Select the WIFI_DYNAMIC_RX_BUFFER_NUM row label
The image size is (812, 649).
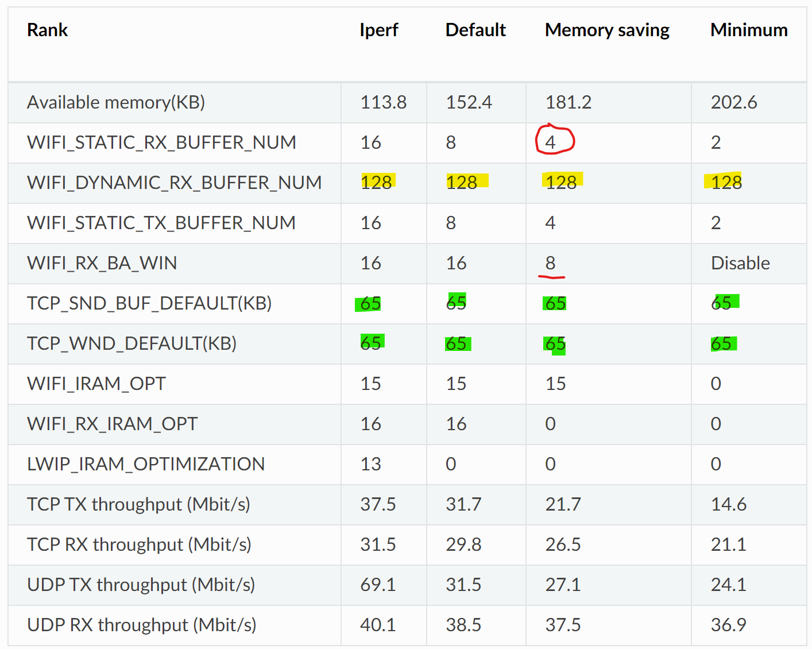(174, 183)
